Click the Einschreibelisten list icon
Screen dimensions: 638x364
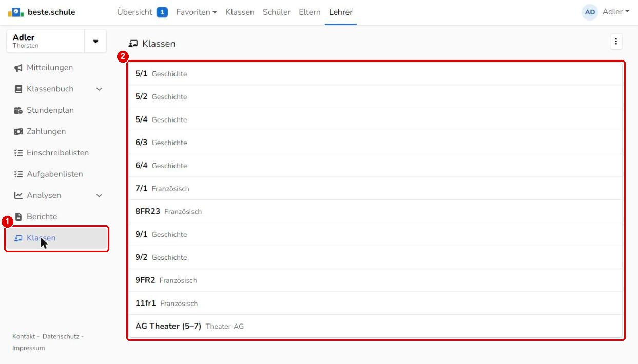point(18,153)
